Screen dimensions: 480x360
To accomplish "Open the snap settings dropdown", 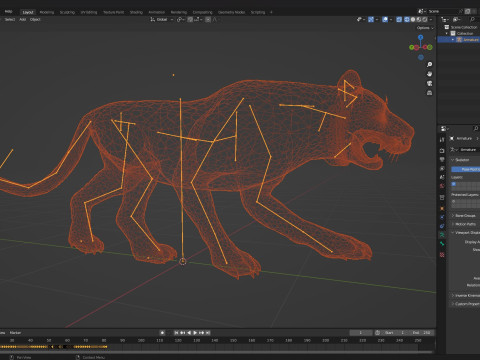I will [198, 20].
